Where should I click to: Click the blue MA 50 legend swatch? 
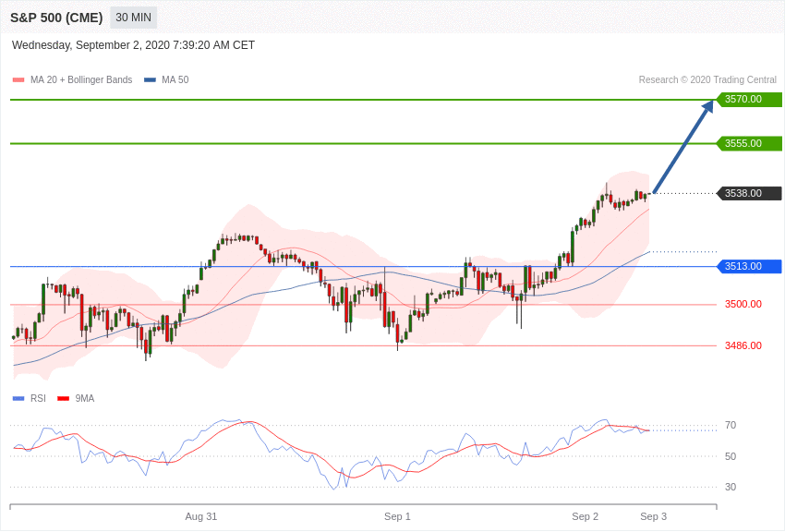(150, 80)
